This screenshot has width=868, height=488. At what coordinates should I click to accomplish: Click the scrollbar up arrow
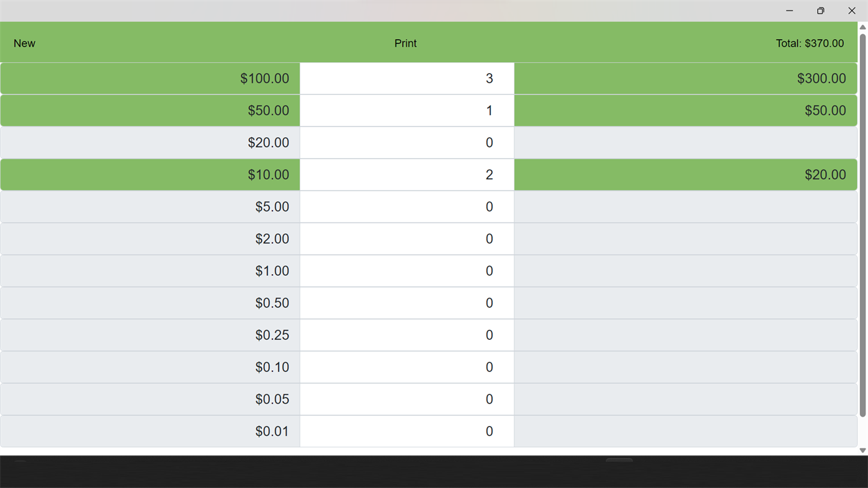click(x=862, y=25)
